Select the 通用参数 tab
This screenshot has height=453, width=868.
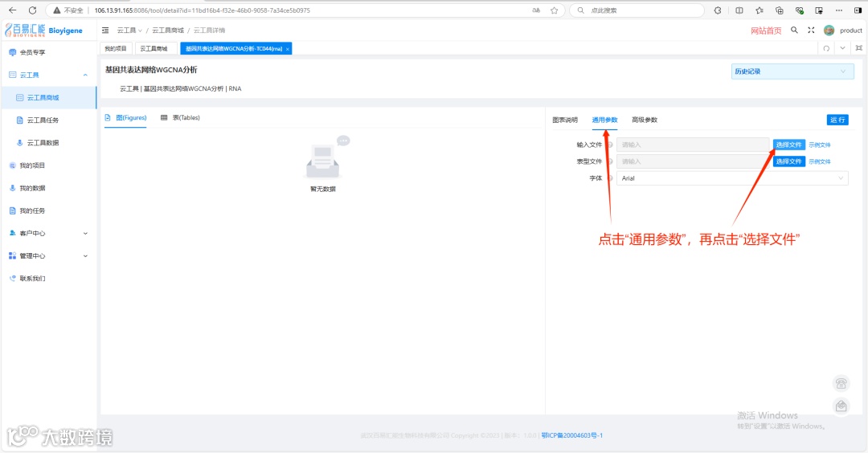[604, 120]
